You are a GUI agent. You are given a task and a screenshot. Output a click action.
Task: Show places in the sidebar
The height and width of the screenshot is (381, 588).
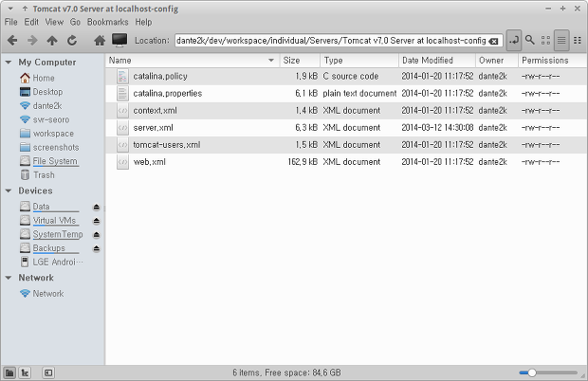tap(9, 372)
